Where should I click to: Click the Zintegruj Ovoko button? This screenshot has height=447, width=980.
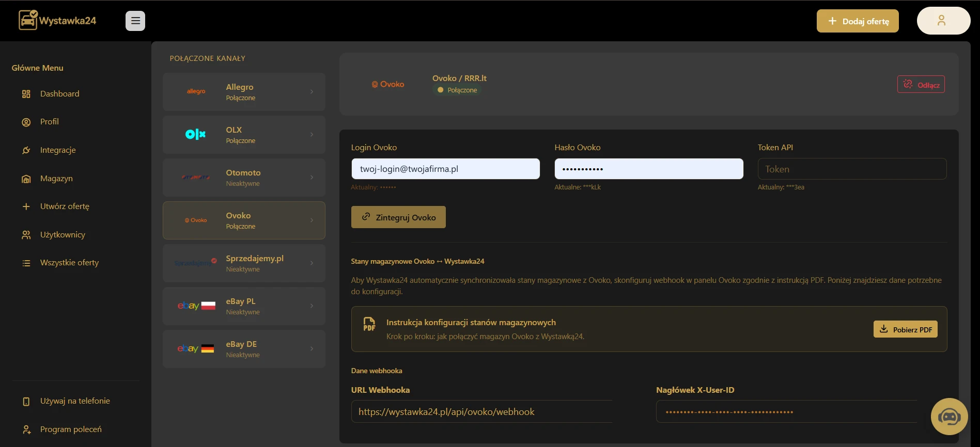(x=398, y=217)
